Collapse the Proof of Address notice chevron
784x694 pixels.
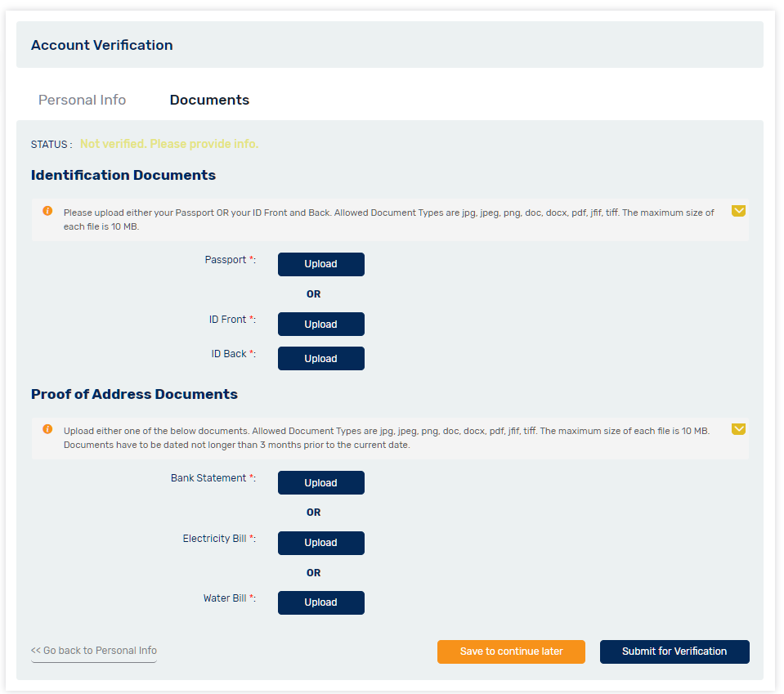(x=738, y=429)
